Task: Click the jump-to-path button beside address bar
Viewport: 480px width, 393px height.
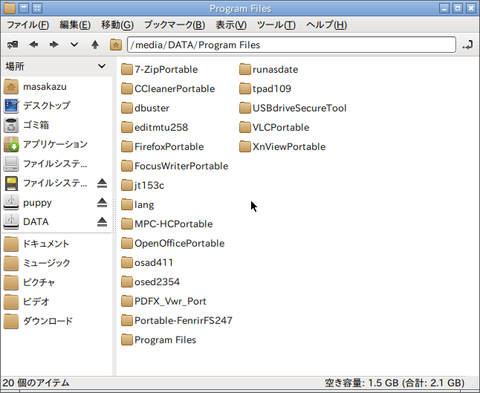Action: click(x=467, y=45)
